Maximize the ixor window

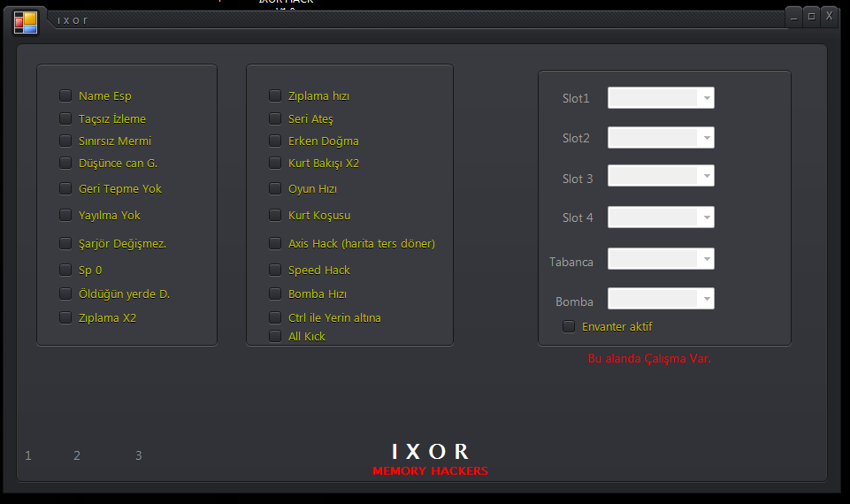pyautogui.click(x=811, y=16)
